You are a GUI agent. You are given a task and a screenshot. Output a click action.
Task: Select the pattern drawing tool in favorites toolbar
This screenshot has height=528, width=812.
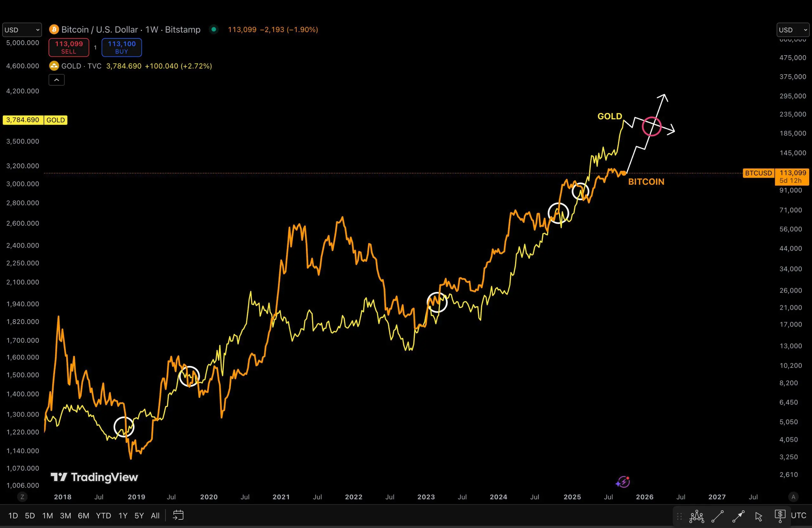click(x=696, y=516)
